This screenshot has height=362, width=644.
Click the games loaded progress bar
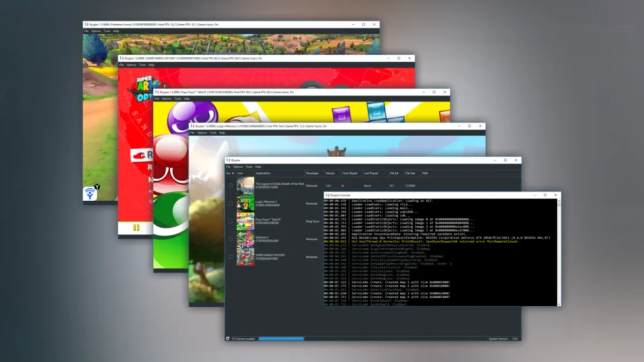pos(281,338)
